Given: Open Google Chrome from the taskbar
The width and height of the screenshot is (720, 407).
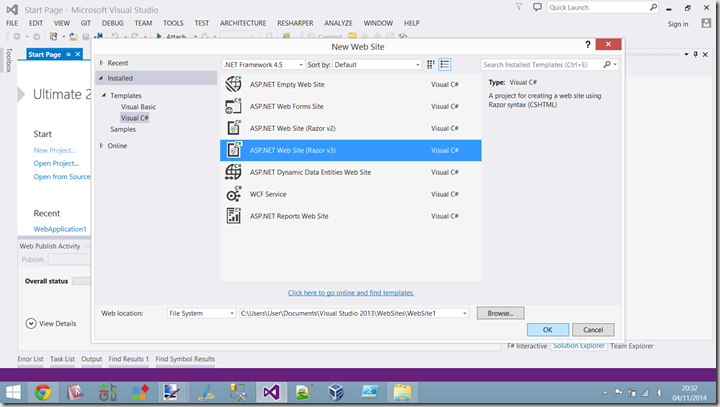Looking at the screenshot, I should pos(43,393).
